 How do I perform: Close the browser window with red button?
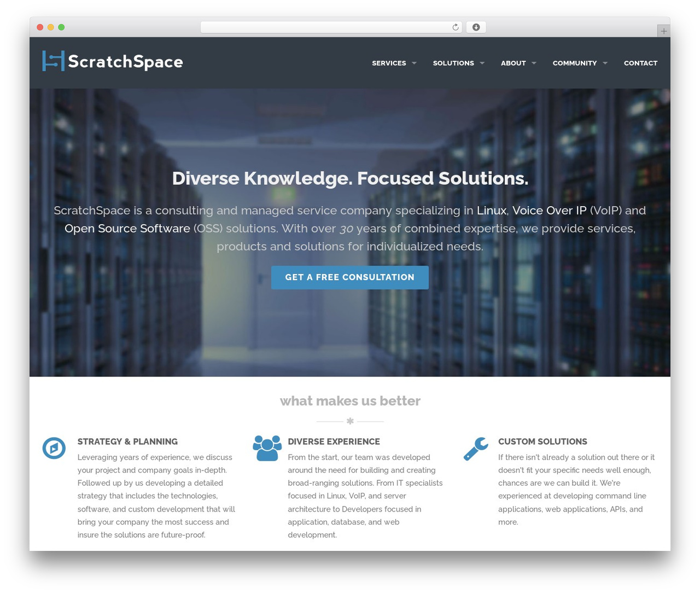pos(40,27)
